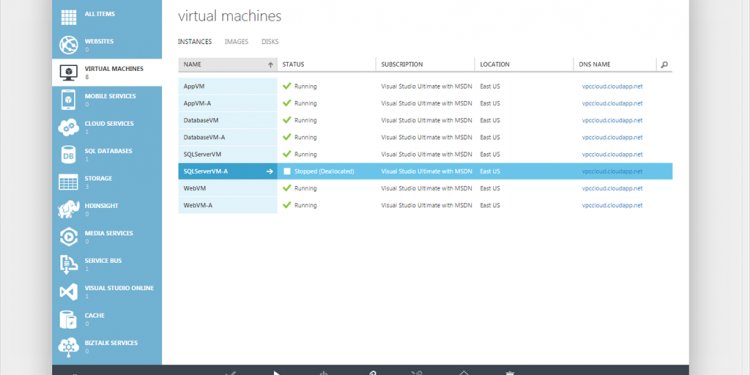Select the WebVM row name
This screenshot has width=750, height=375.
[195, 188]
